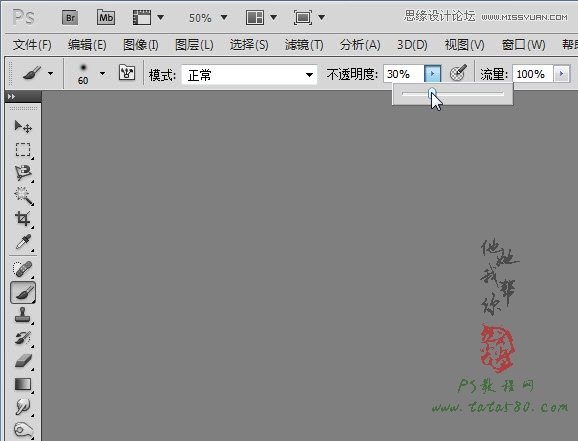Viewport: 578px width, 441px height.
Task: Open the view extras filmstrip icon
Action: click(x=142, y=17)
